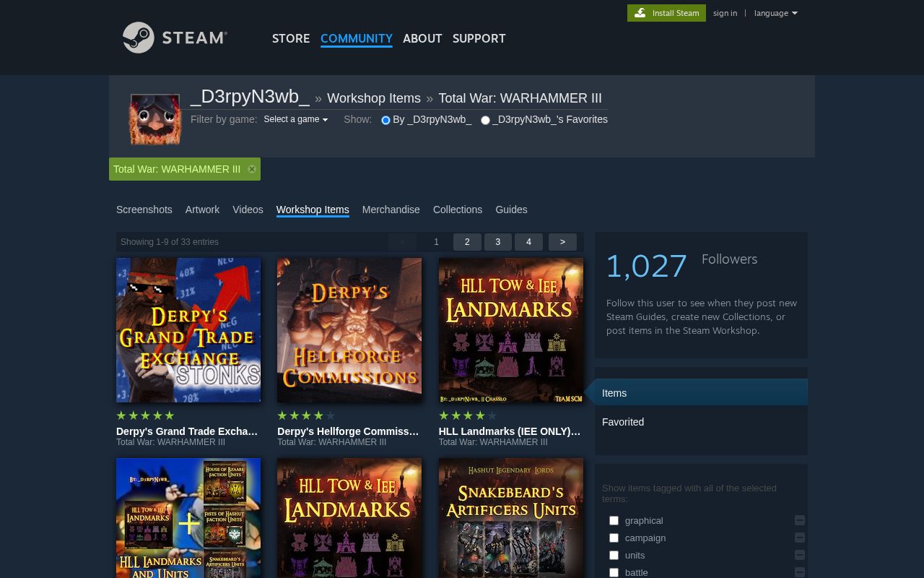The width and height of the screenshot is (924, 578).
Task: Open the ABOUT menu
Action: 422,38
